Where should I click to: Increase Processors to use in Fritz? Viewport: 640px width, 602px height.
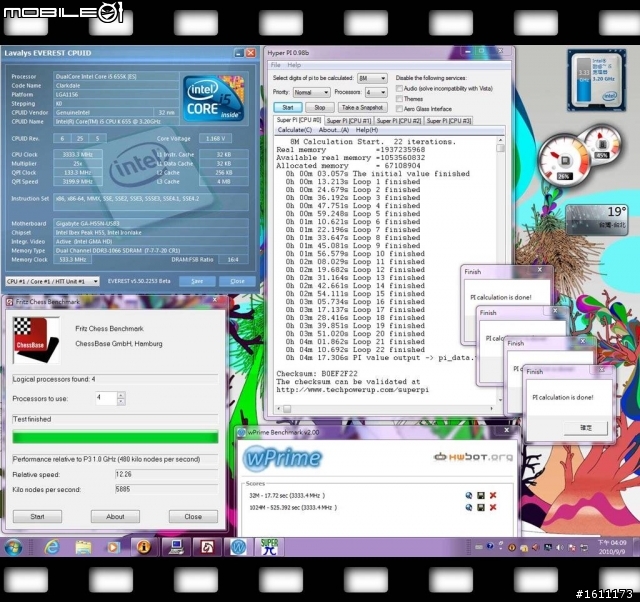coord(121,395)
